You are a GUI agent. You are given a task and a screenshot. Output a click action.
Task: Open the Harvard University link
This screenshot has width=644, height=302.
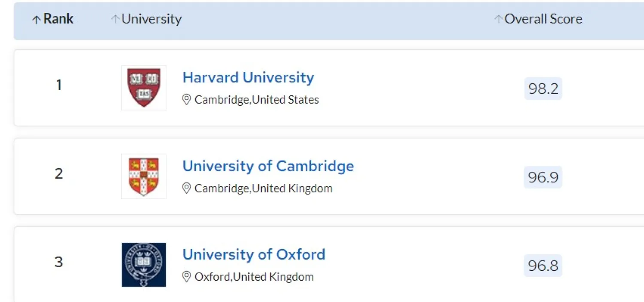[248, 78]
